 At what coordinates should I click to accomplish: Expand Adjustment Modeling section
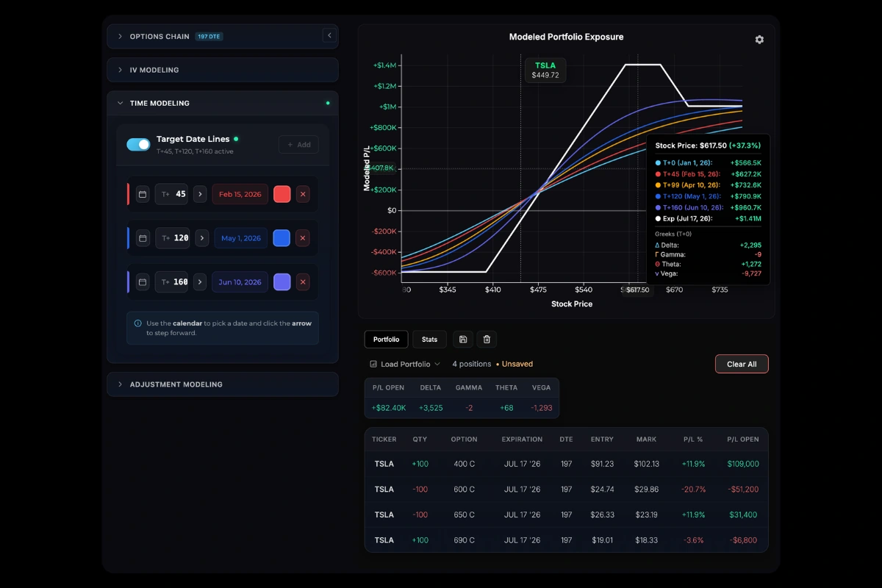pyautogui.click(x=176, y=384)
